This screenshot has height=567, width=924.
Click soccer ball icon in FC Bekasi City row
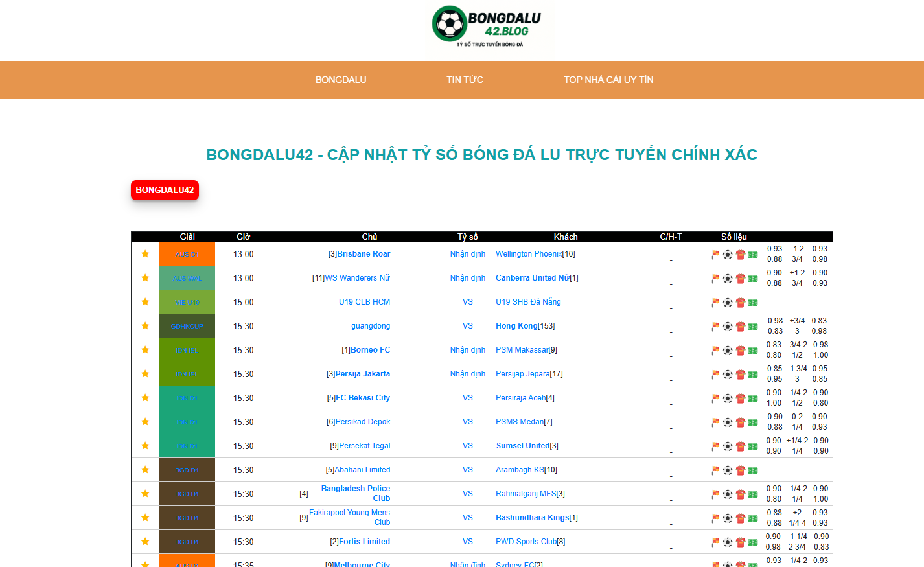(x=728, y=399)
